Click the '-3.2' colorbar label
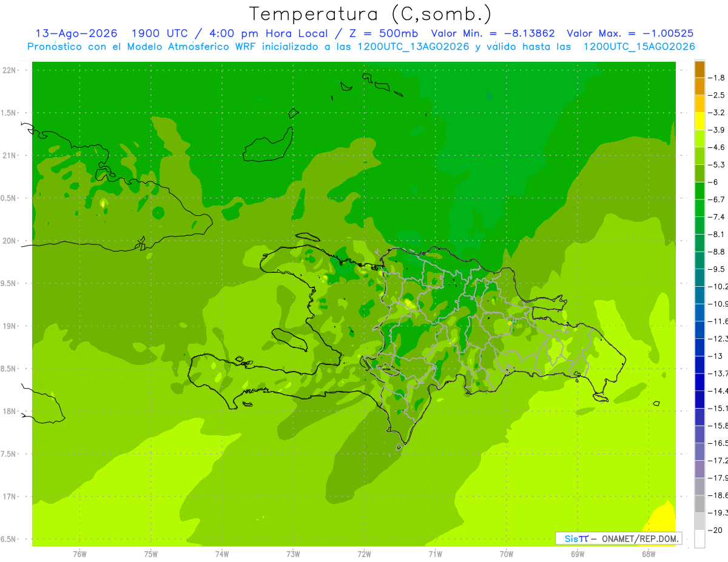Image resolution: width=728 pixels, height=562 pixels. (716, 113)
